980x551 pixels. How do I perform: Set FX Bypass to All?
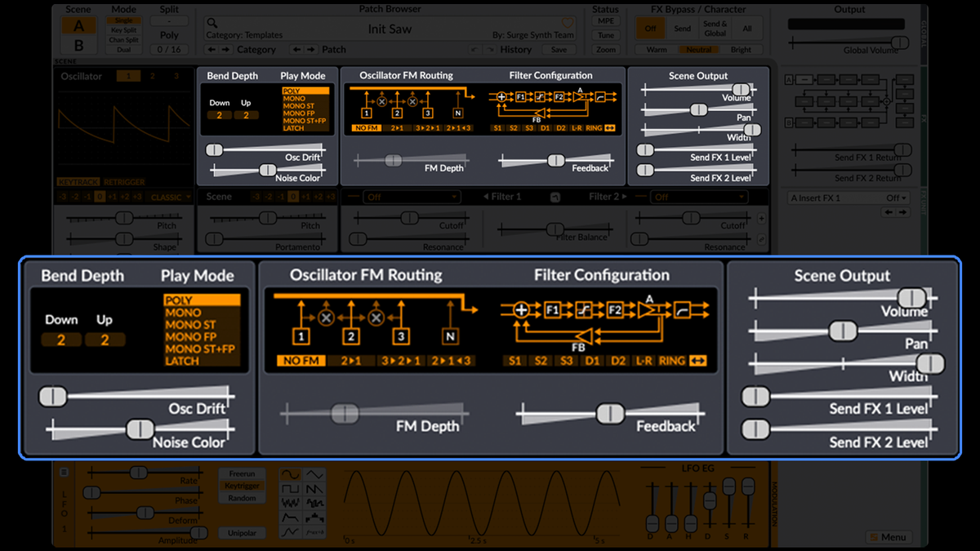[x=746, y=28]
